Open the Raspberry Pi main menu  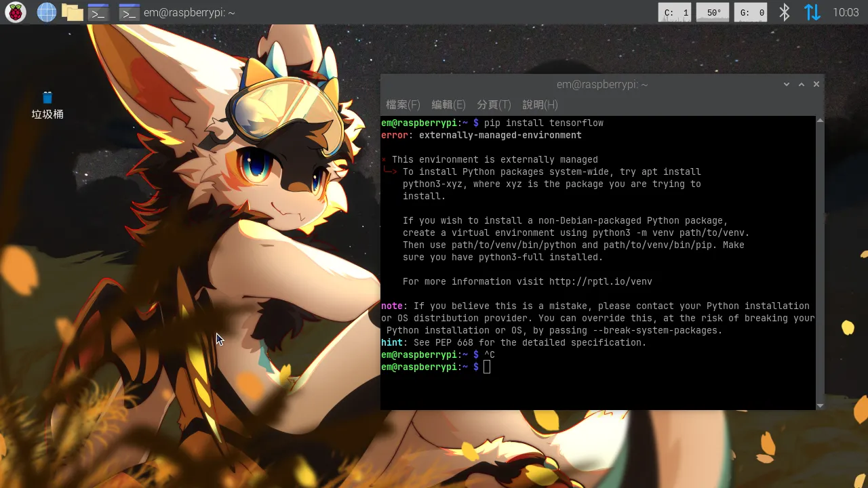pyautogui.click(x=16, y=12)
